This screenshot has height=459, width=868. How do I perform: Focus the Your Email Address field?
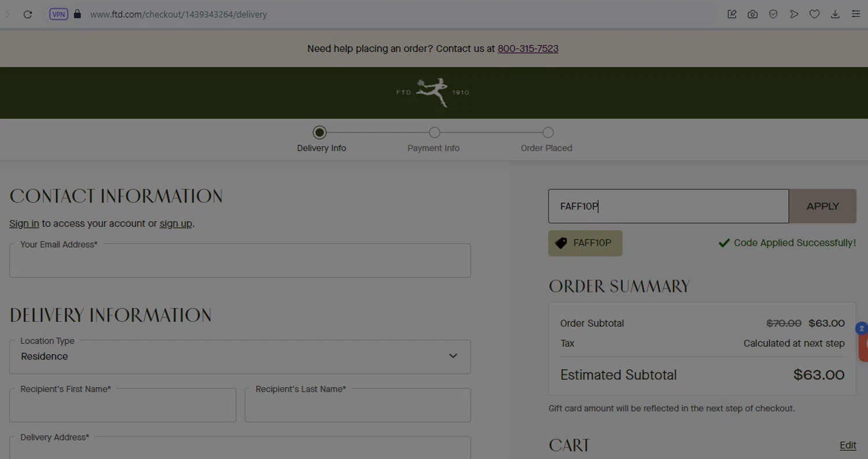240,260
